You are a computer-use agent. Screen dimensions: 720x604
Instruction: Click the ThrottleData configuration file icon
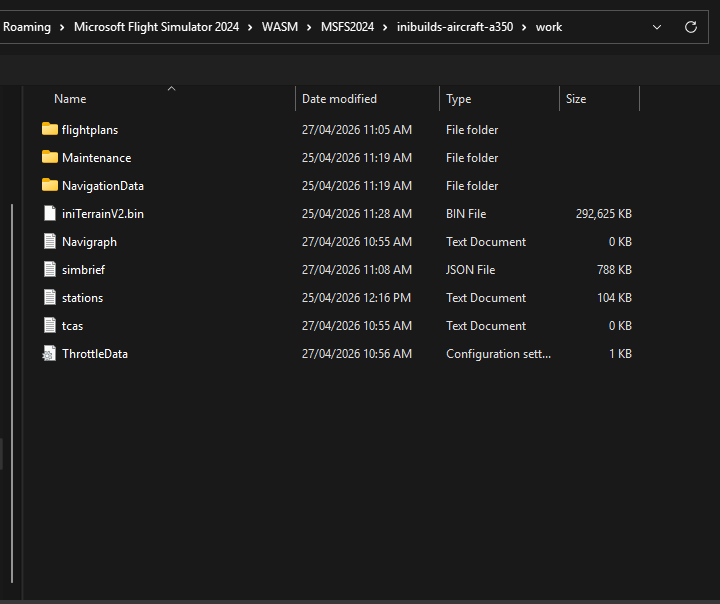[x=50, y=353]
